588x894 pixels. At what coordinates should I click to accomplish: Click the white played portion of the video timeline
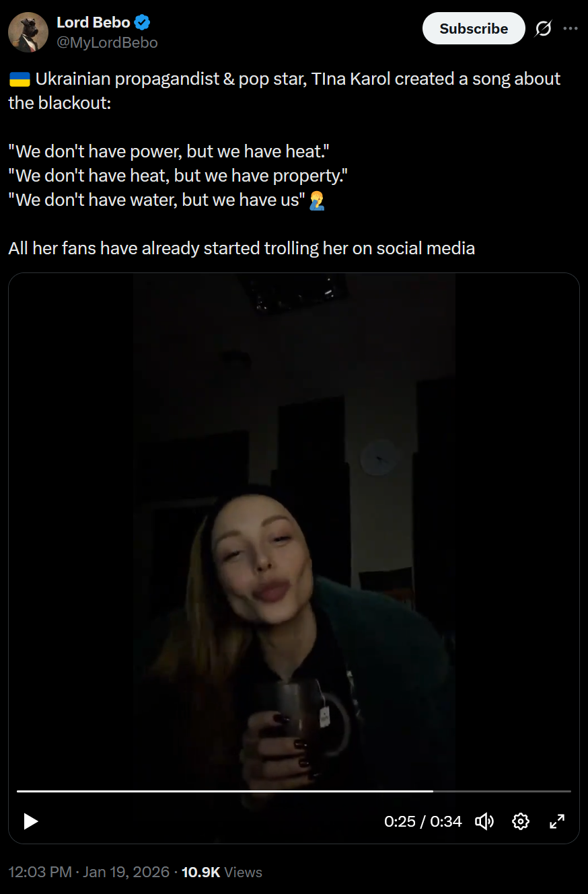225,791
